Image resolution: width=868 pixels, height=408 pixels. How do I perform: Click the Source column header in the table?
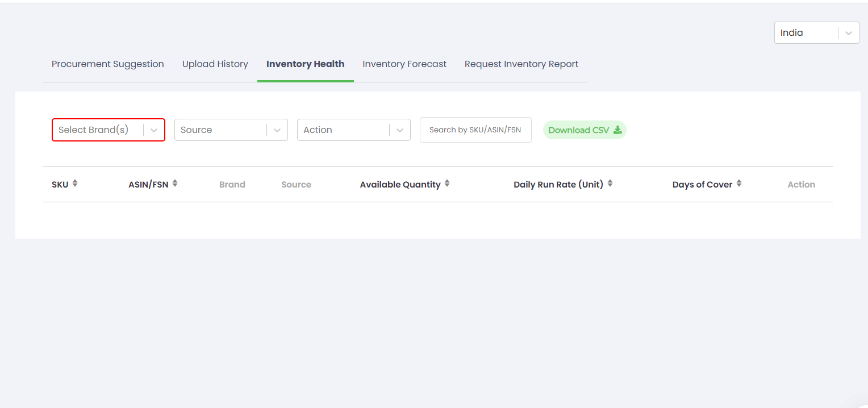point(296,185)
